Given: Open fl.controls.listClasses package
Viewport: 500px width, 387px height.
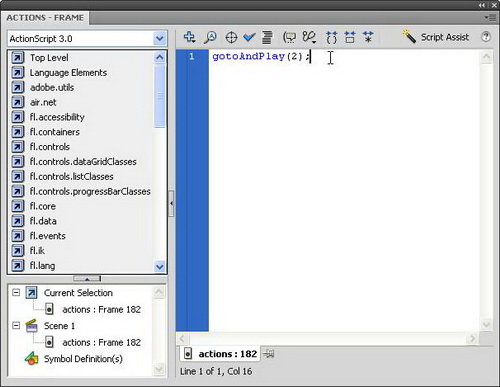Looking at the screenshot, I should click(72, 176).
